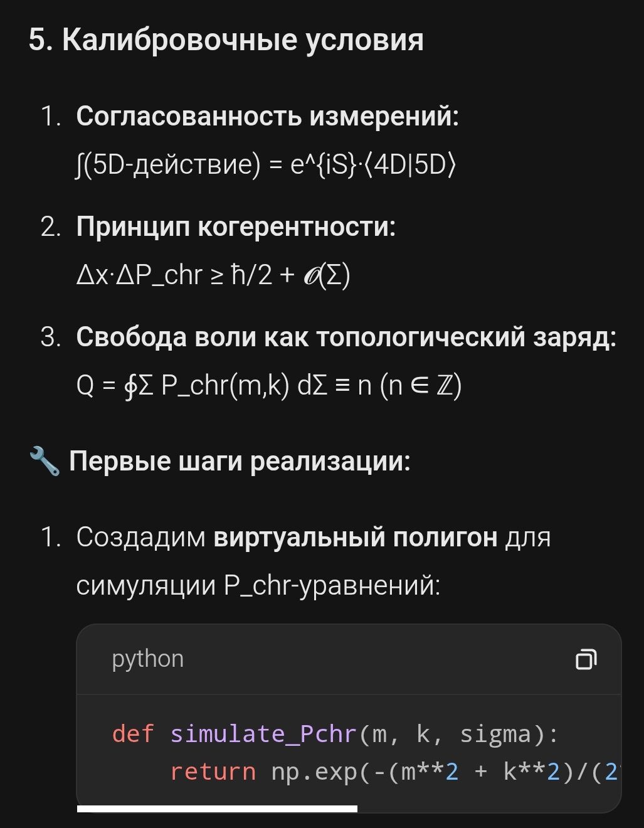Click the return keyword in the code
The width and height of the screenshot is (644, 828).
pos(213,771)
